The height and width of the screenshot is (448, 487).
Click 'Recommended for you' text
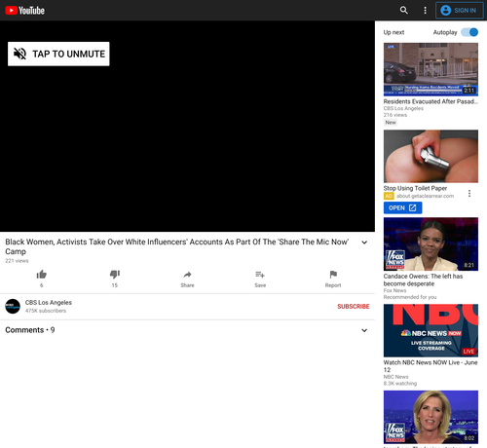coord(410,297)
